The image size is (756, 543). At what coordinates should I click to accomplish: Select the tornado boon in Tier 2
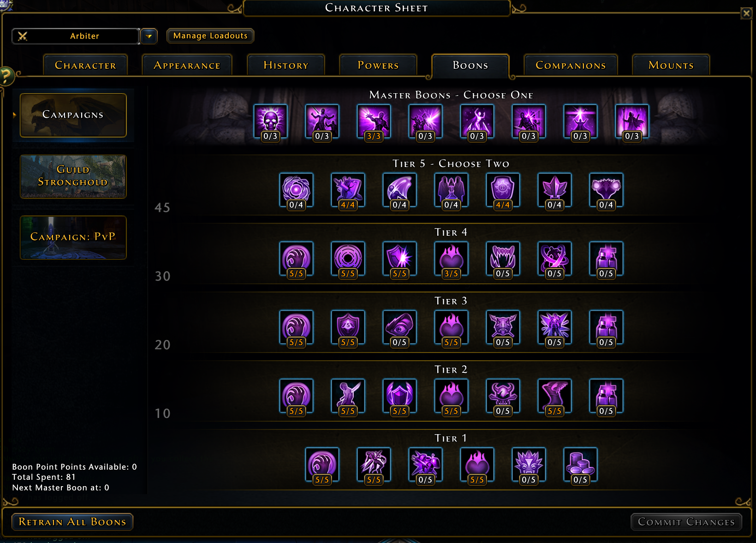554,396
